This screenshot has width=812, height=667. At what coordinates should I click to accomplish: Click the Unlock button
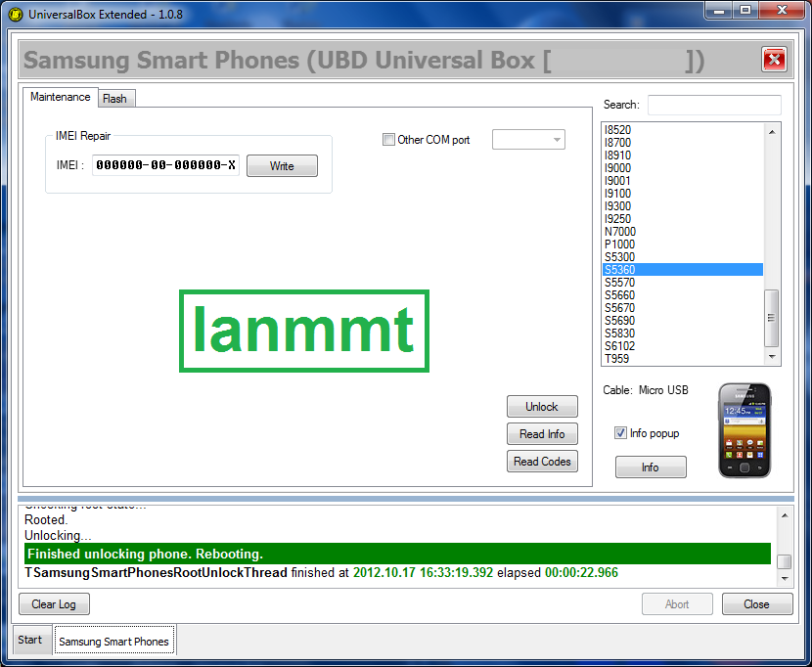point(542,407)
